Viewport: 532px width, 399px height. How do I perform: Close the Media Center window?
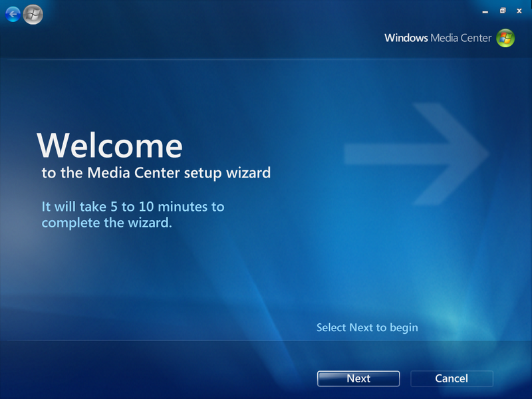coord(519,11)
